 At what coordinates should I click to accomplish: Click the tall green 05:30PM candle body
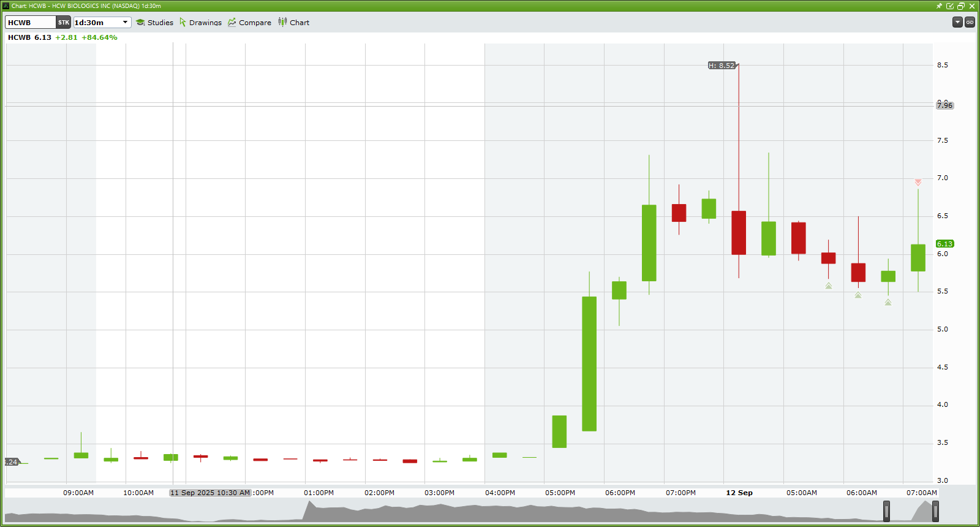pyautogui.click(x=589, y=364)
